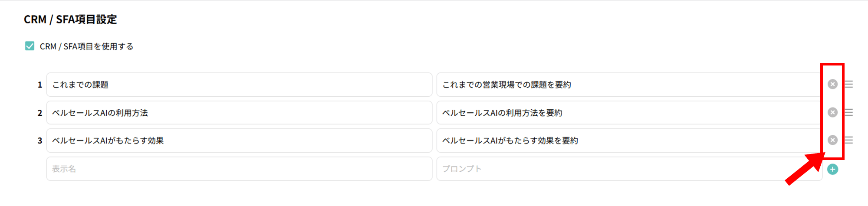This screenshot has width=868, height=206.
Task: Click the green plus add-item icon
Action: (x=832, y=169)
